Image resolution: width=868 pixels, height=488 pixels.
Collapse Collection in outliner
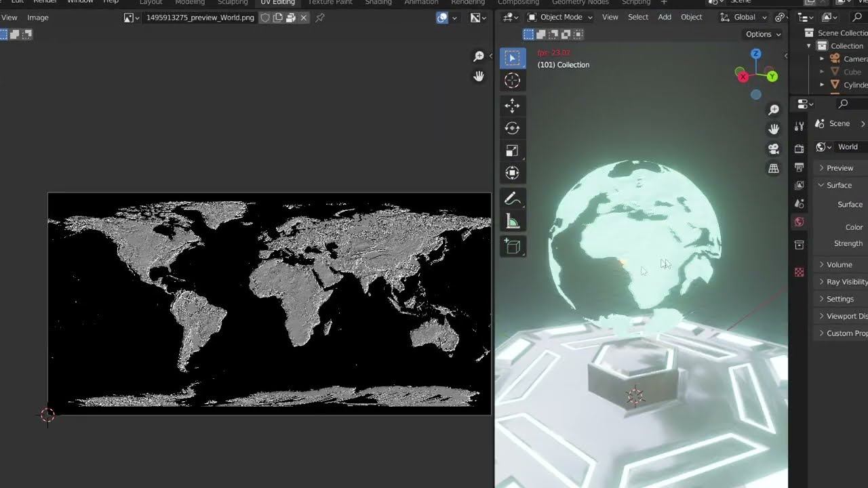click(x=808, y=46)
